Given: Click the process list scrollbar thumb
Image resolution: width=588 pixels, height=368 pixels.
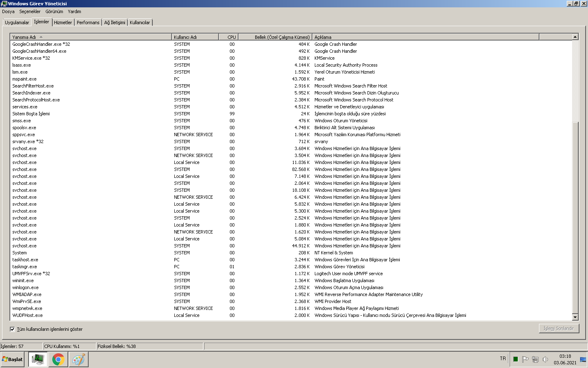Looking at the screenshot, I should coord(575,217).
